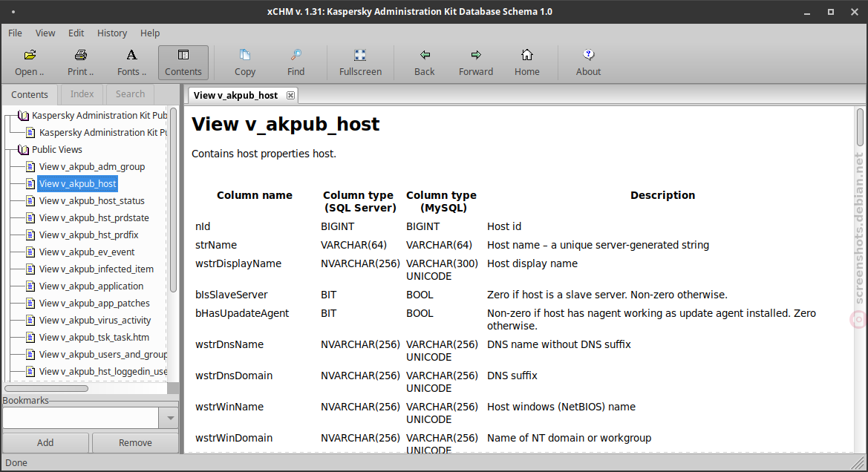This screenshot has width=868, height=472.
Task: Click page icon beside View v_akpub_ev_event
Action: coord(30,252)
